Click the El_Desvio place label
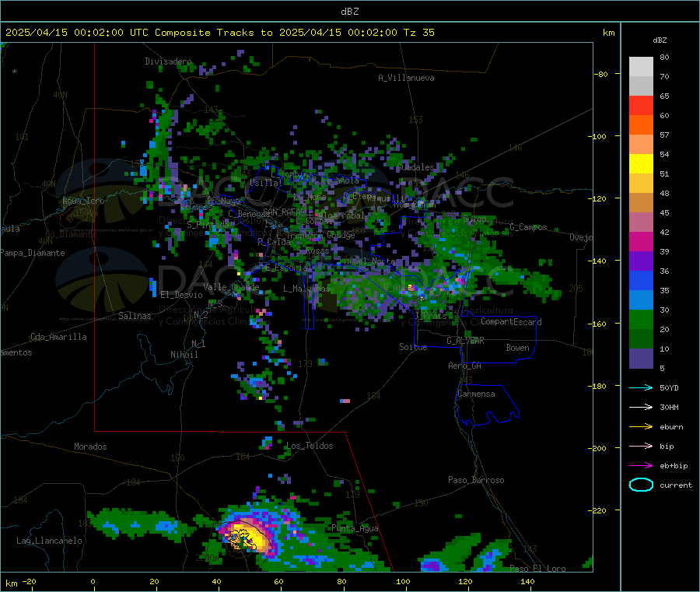This screenshot has height=592, width=700. pyautogui.click(x=182, y=295)
